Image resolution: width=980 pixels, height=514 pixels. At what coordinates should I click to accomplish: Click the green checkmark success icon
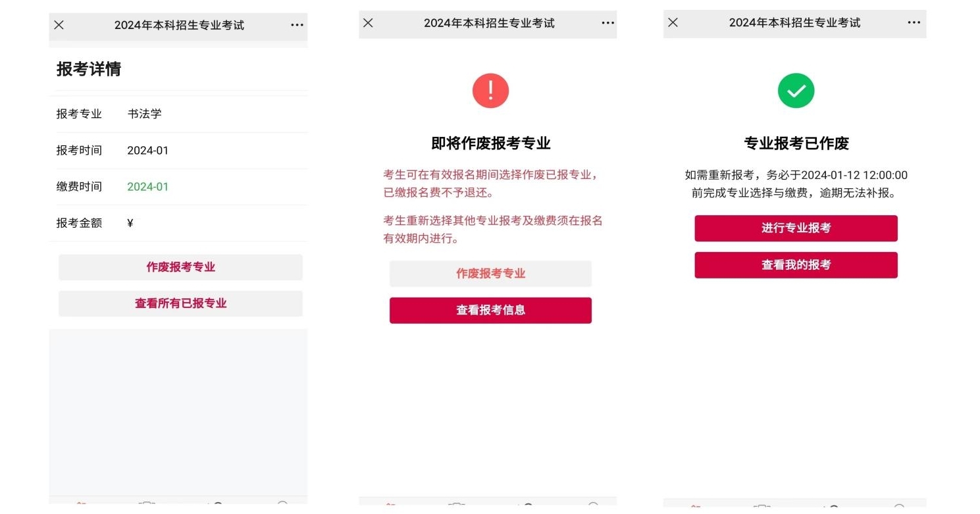tap(796, 91)
